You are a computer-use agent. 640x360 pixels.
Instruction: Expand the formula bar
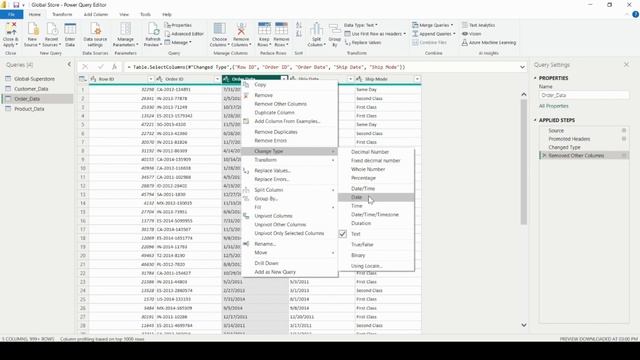coord(522,67)
